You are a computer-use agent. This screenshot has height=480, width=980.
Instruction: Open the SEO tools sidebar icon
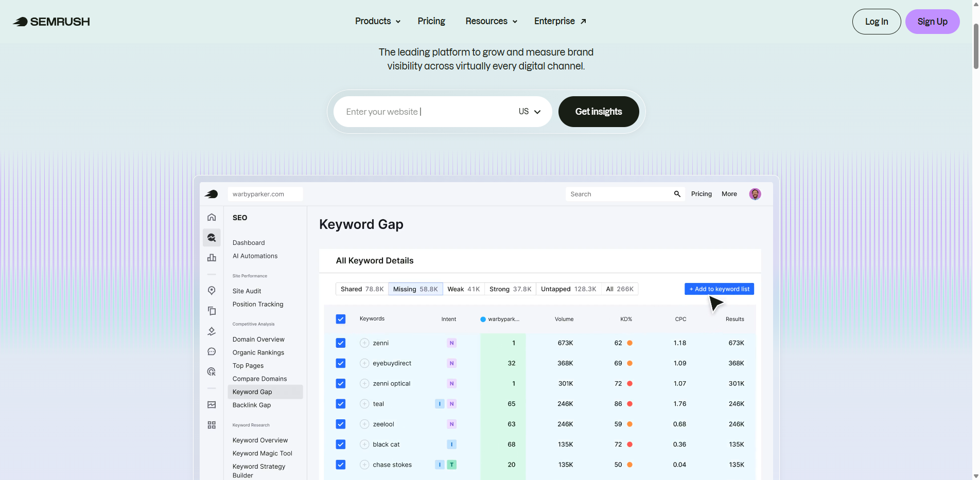tap(212, 237)
